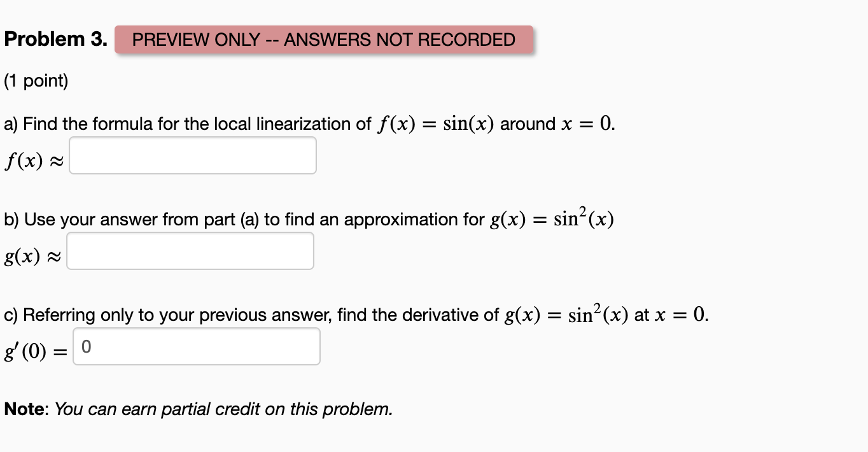This screenshot has width=868, height=452.
Task: Select the g'(0) answer box containing 0
Action: tap(196, 346)
